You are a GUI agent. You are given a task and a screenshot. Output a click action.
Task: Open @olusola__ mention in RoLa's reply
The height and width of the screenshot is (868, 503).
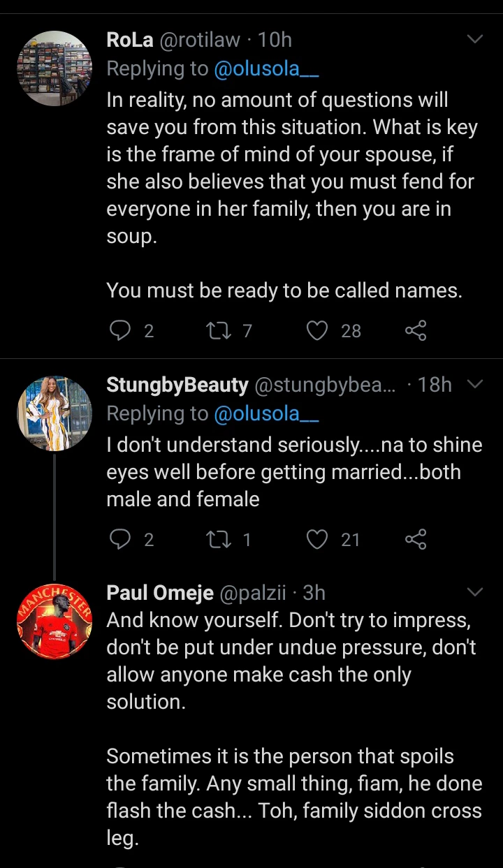[265, 68]
